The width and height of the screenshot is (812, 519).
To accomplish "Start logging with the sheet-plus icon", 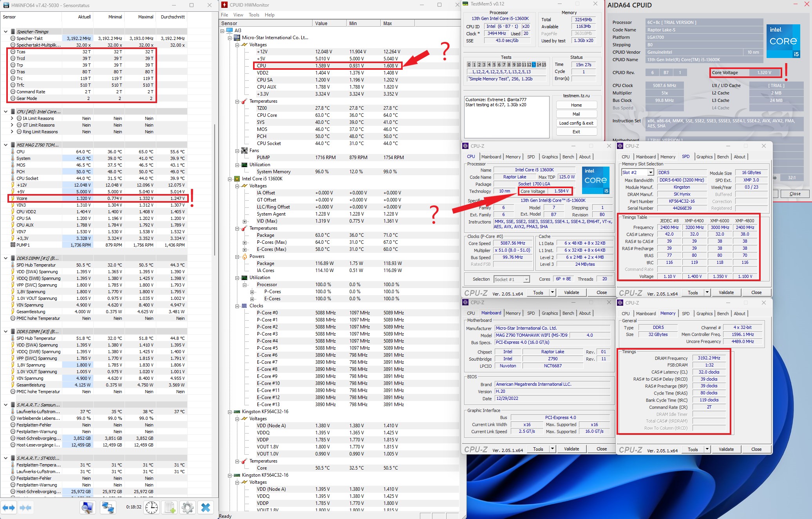I will pos(170,508).
